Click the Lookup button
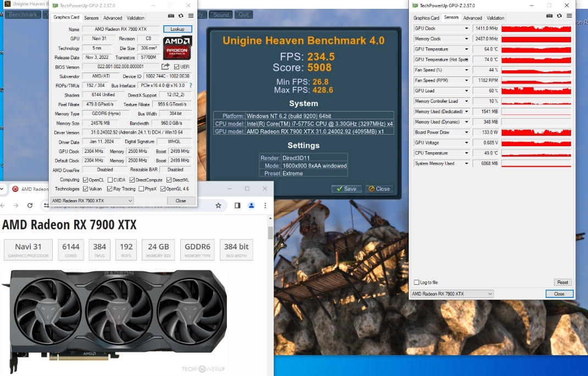 coord(177,29)
